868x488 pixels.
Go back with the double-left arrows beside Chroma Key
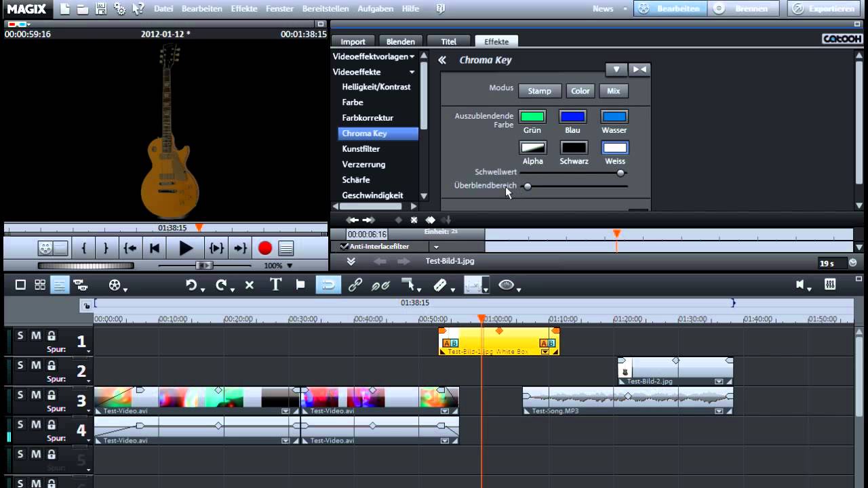442,60
